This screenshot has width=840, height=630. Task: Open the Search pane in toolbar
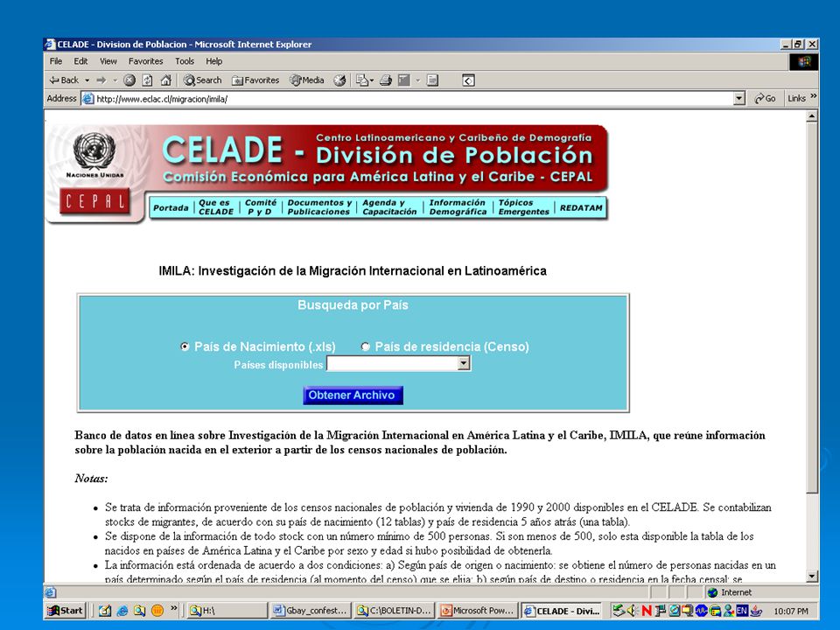point(202,80)
